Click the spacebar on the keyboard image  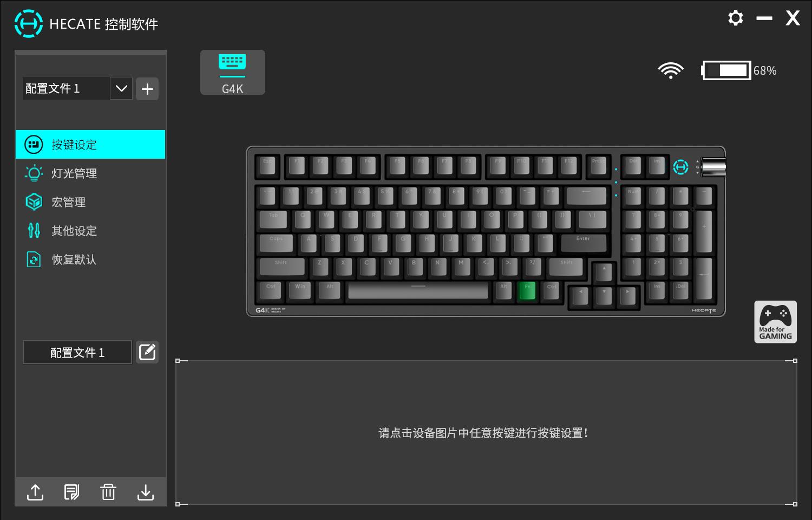click(418, 290)
